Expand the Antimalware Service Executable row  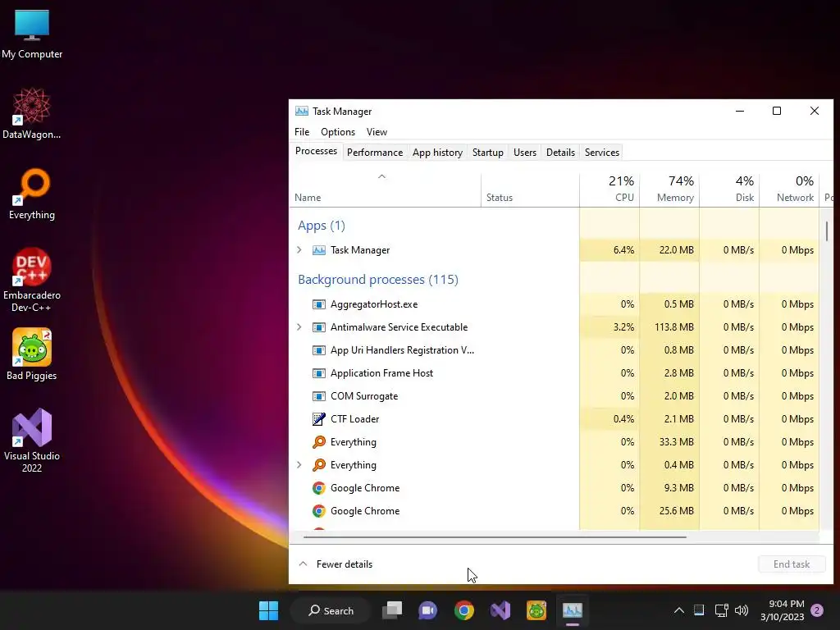click(x=299, y=327)
